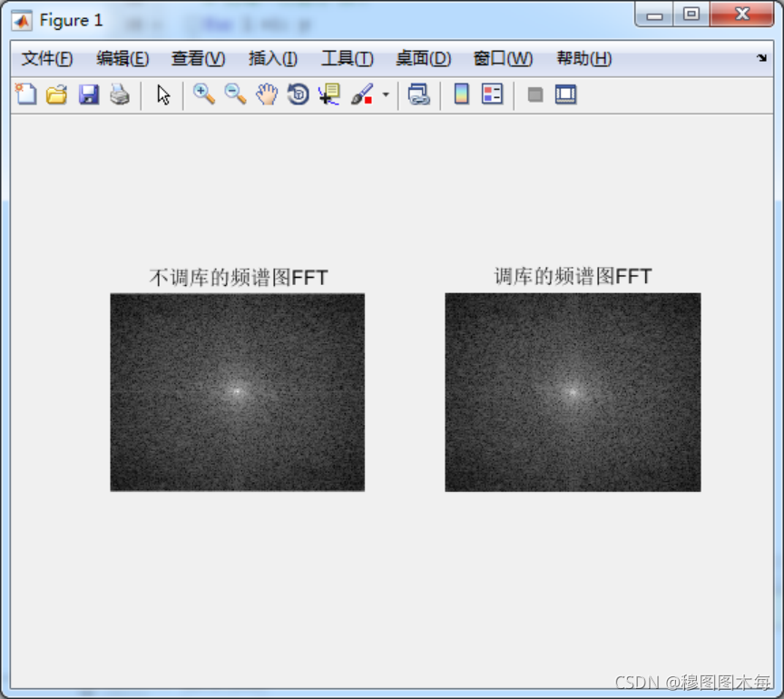The height and width of the screenshot is (699, 784).
Task: Enable the Link Plot feature
Action: (418, 94)
